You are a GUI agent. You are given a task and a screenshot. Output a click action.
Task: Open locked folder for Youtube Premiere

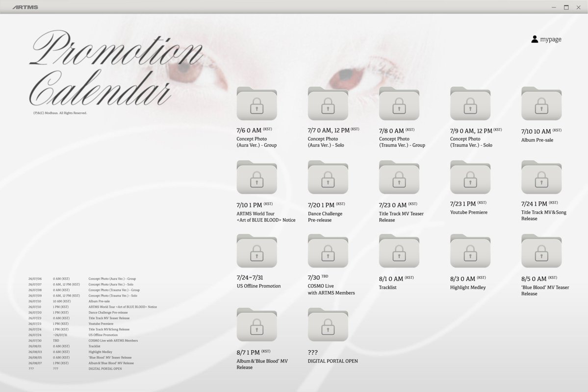pyautogui.click(x=470, y=178)
